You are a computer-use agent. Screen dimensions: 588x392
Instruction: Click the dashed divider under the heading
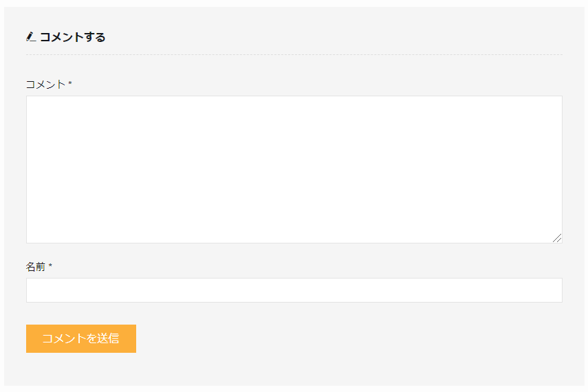pyautogui.click(x=294, y=54)
